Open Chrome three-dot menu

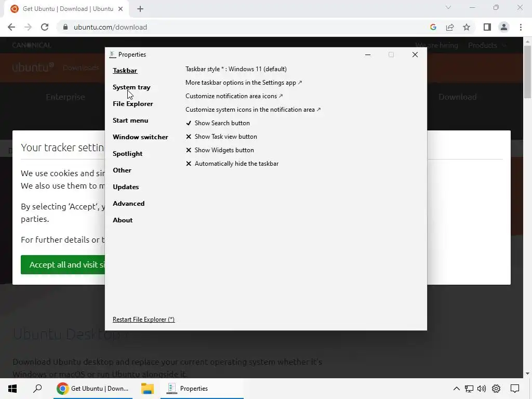(521, 27)
